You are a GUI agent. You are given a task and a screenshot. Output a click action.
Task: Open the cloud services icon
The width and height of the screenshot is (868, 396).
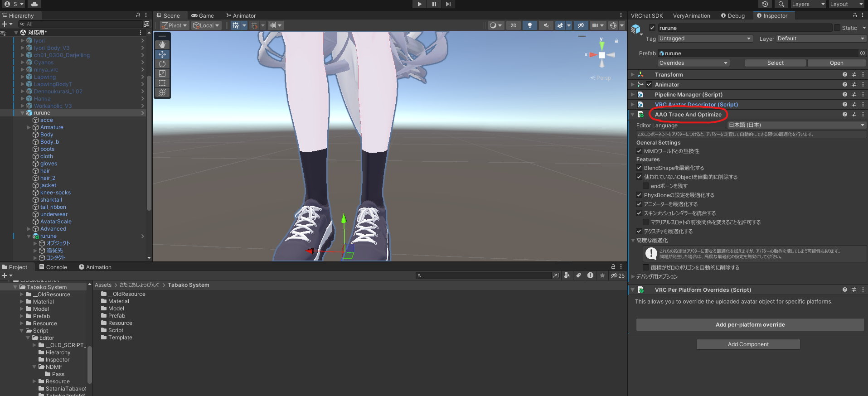tap(34, 4)
